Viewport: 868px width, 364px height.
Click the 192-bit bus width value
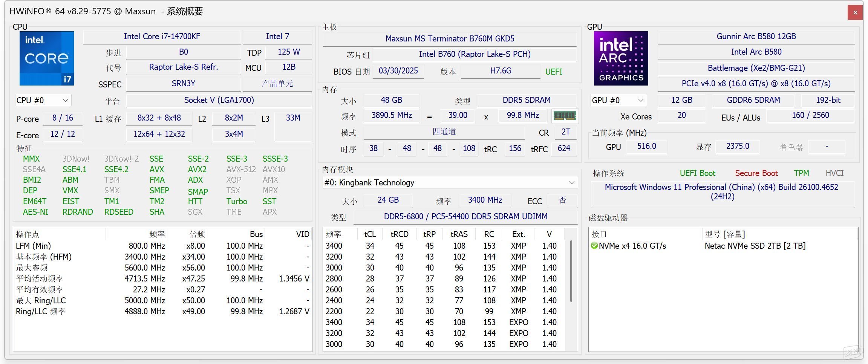[x=828, y=100]
